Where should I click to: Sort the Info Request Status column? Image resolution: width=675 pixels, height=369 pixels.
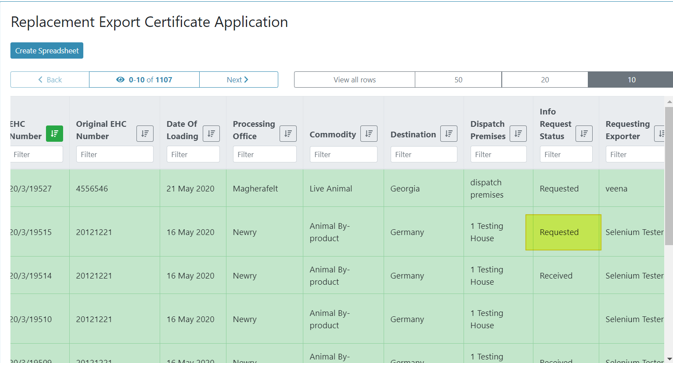click(x=584, y=133)
